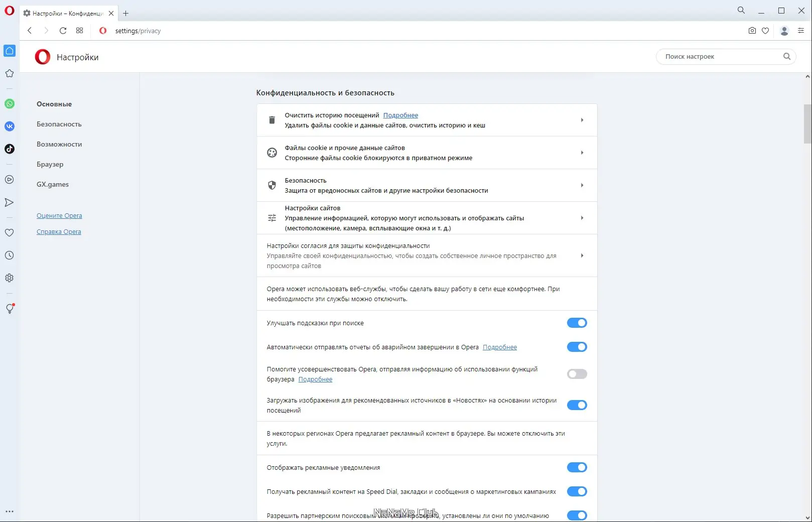Close the Настройки tab
Image resolution: width=812 pixels, height=522 pixels.
111,14
